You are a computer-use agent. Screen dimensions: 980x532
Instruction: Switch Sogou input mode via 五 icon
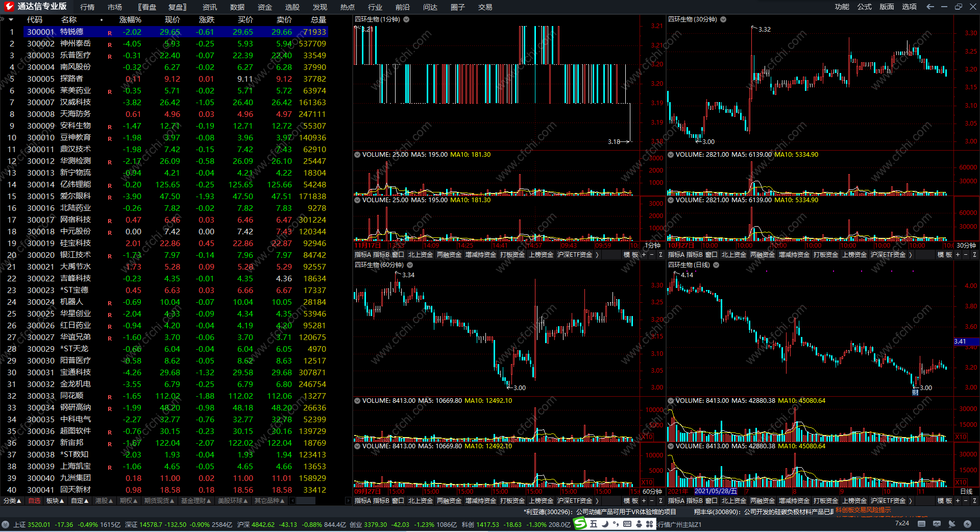(x=593, y=524)
